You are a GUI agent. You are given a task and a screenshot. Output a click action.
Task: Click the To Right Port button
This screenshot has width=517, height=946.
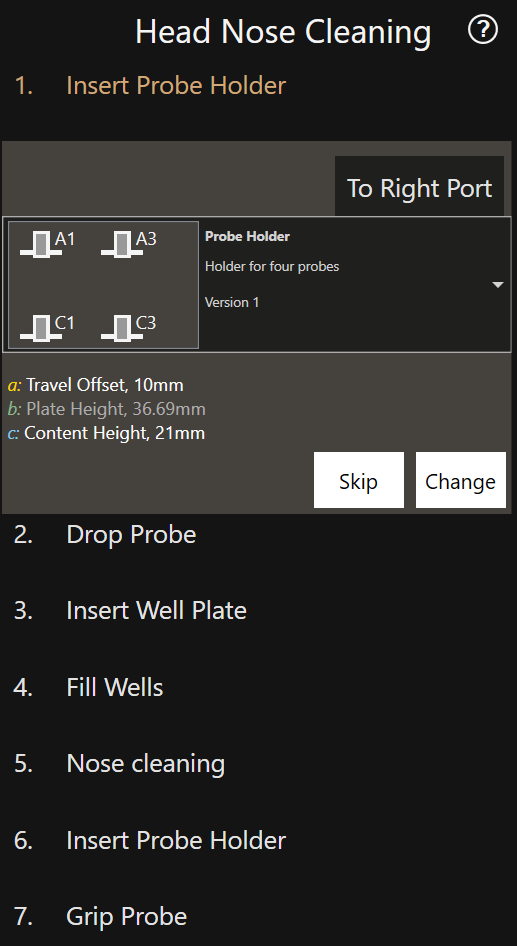419,188
